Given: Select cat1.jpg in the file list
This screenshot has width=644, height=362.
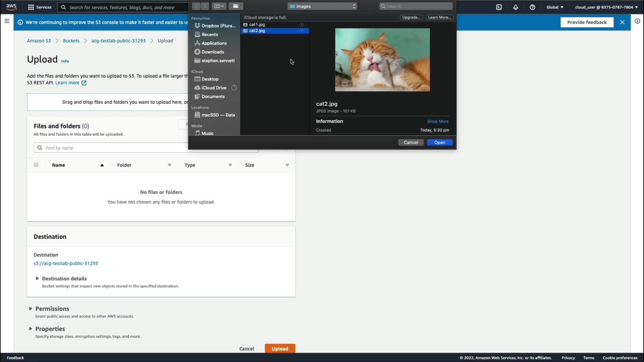Looking at the screenshot, I should (257, 24).
